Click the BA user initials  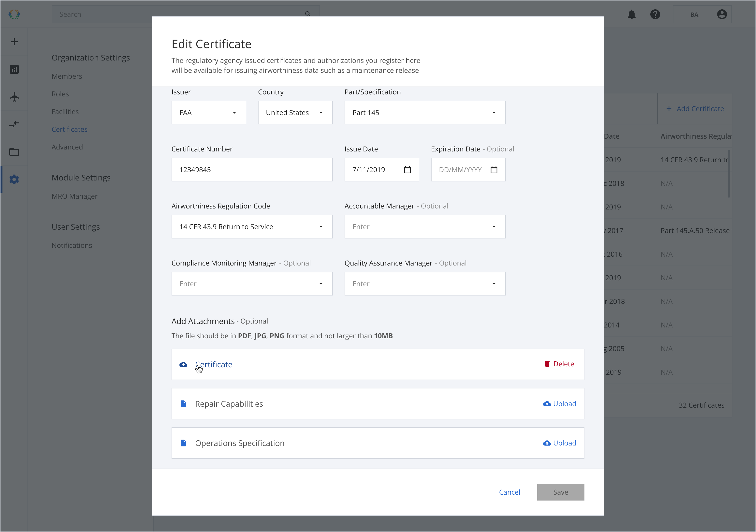coord(694,15)
